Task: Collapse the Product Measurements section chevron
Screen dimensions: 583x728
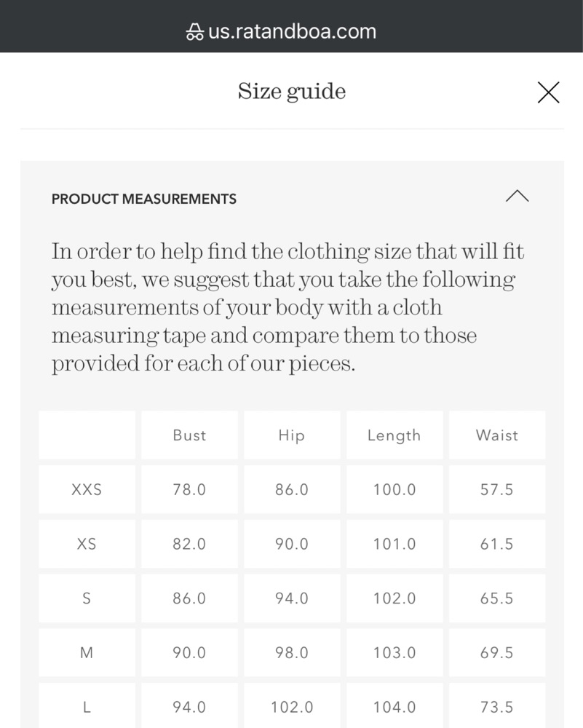Action: 517,197
